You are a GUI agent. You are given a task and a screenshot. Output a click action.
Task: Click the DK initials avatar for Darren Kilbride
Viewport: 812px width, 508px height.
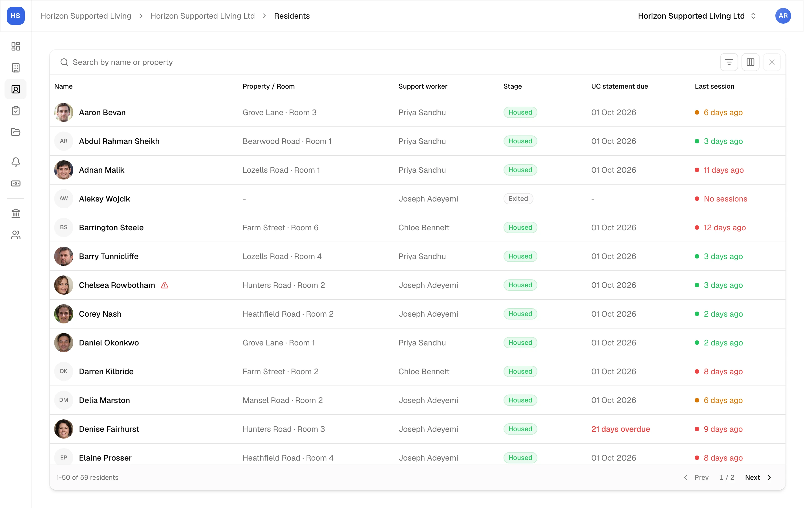tap(64, 371)
